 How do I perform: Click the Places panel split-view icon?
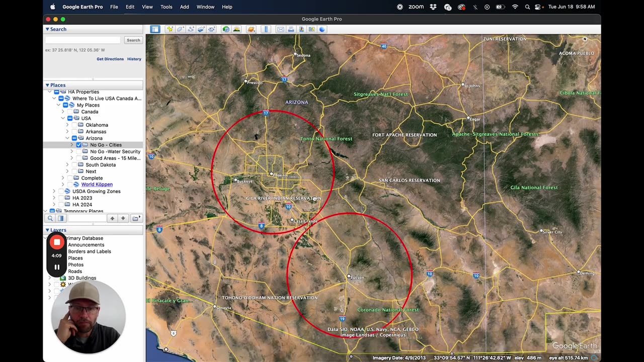coord(60,218)
